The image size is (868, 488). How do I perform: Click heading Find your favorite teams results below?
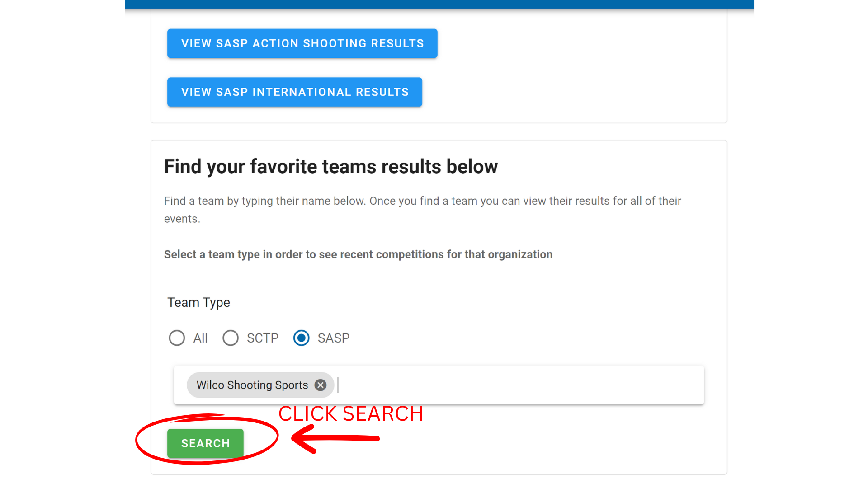[331, 166]
